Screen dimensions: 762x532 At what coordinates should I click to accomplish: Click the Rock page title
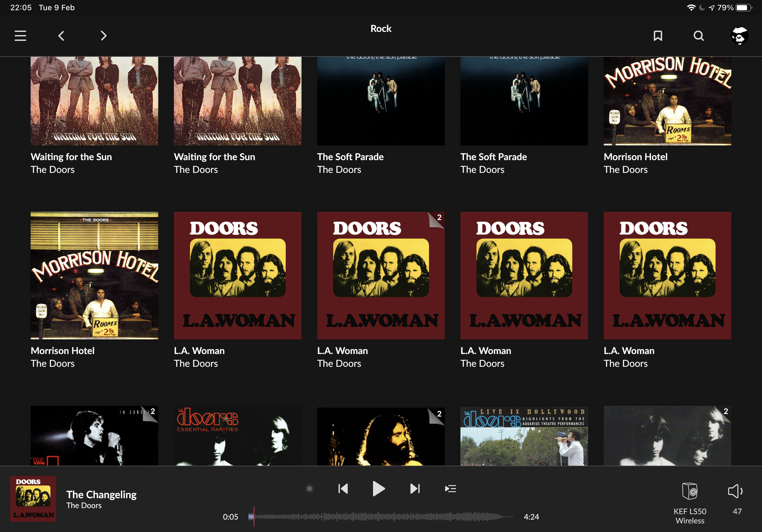click(x=381, y=28)
